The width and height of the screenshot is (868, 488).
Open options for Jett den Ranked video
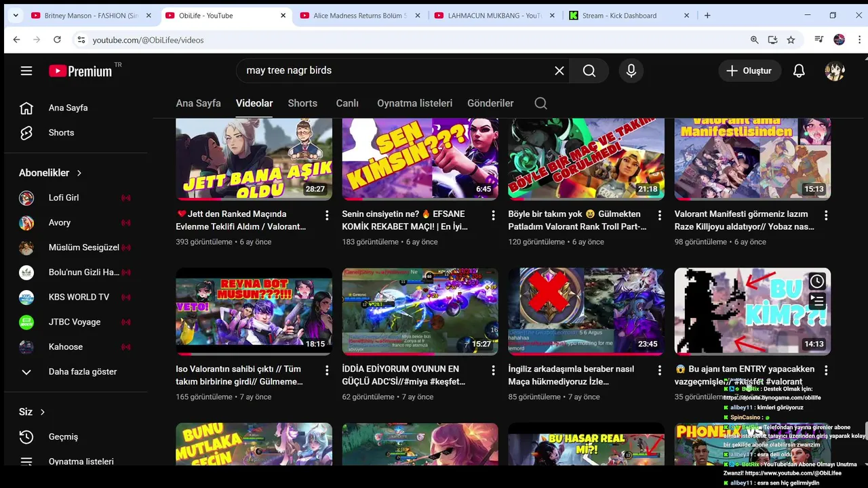[x=327, y=215]
